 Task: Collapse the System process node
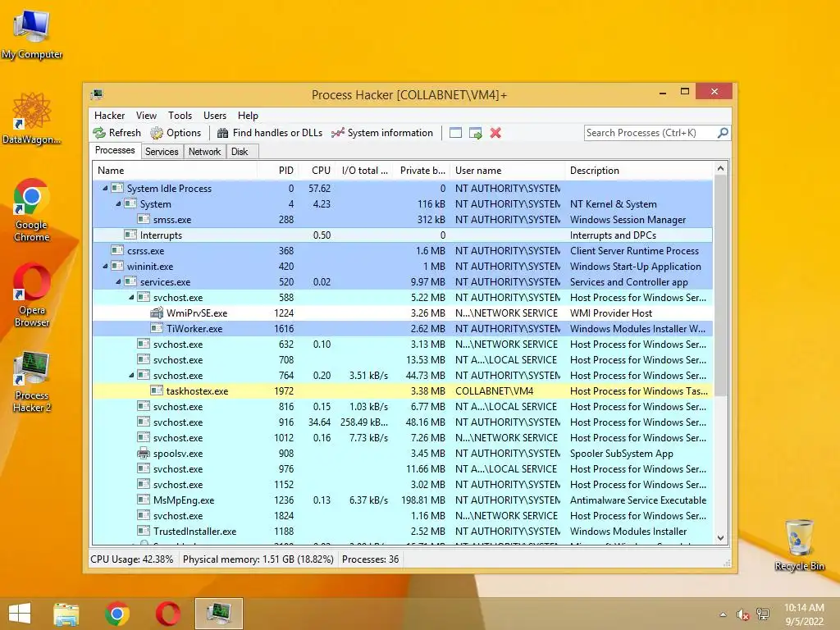[118, 204]
